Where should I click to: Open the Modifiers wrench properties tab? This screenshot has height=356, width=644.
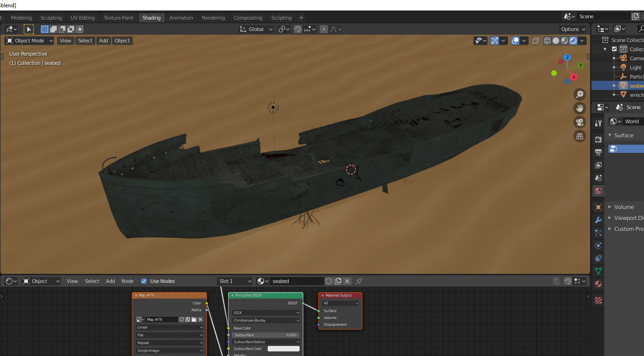[x=598, y=220]
